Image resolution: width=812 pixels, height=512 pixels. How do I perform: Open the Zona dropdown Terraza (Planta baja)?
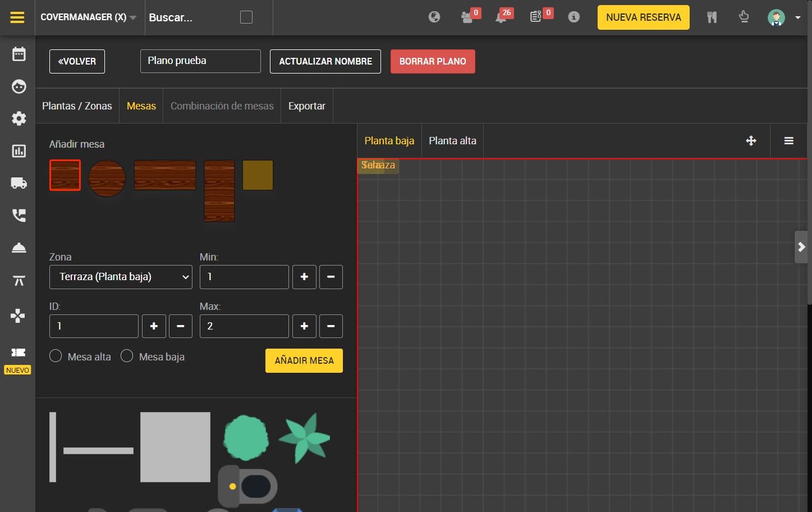coord(121,277)
